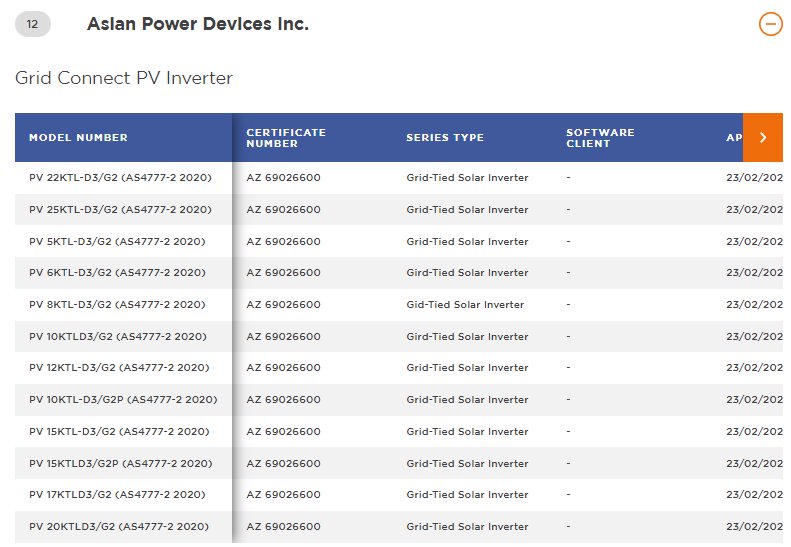The height and width of the screenshot is (547, 791).
Task: Click the Aslan Power Devices Inc. heading
Action: [198, 24]
